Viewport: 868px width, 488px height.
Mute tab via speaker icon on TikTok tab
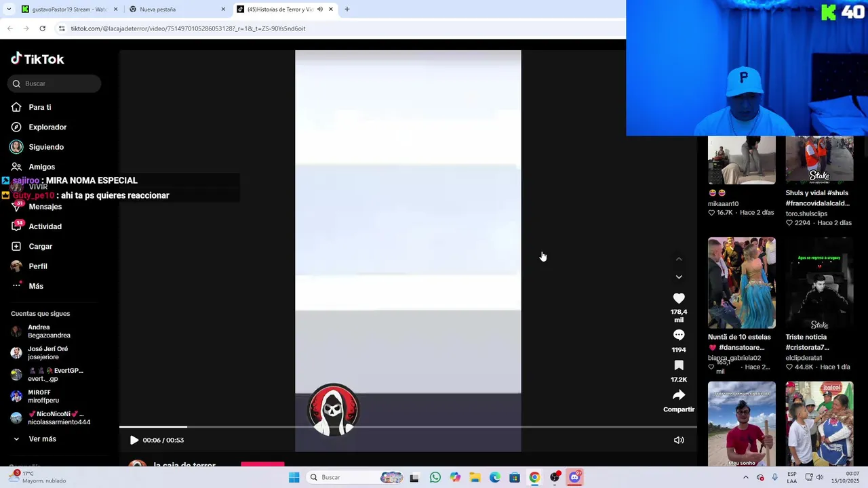click(x=319, y=9)
